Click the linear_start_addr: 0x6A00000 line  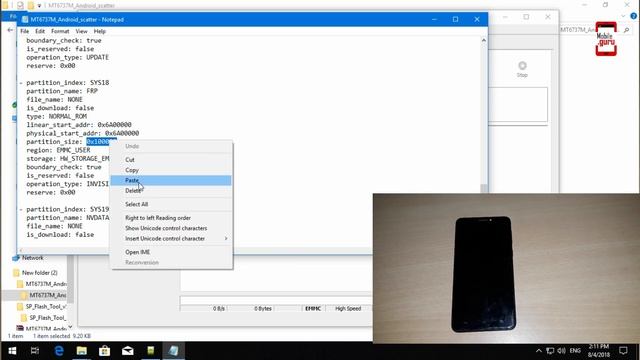79,125
